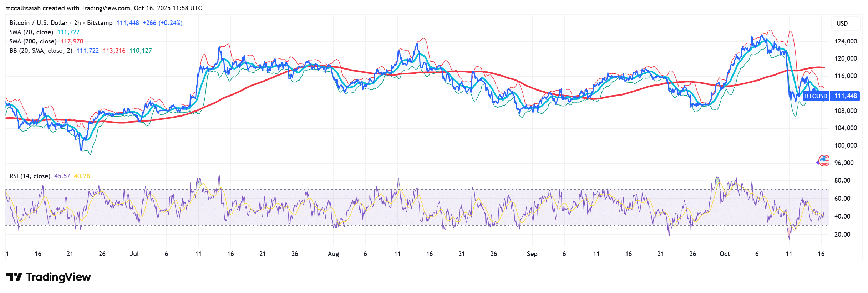868x293 pixels.
Task: Click the US flag economic event icon
Action: pyautogui.click(x=824, y=161)
